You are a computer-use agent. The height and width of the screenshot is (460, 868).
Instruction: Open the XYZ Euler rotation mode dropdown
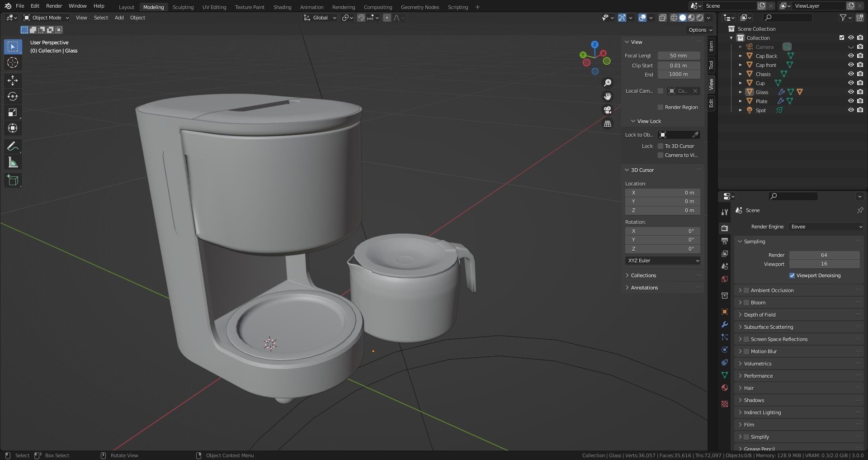(663, 261)
